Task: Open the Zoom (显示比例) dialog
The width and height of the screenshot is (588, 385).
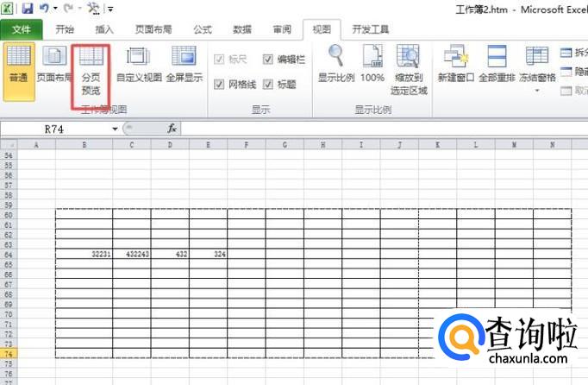Action: click(x=336, y=64)
